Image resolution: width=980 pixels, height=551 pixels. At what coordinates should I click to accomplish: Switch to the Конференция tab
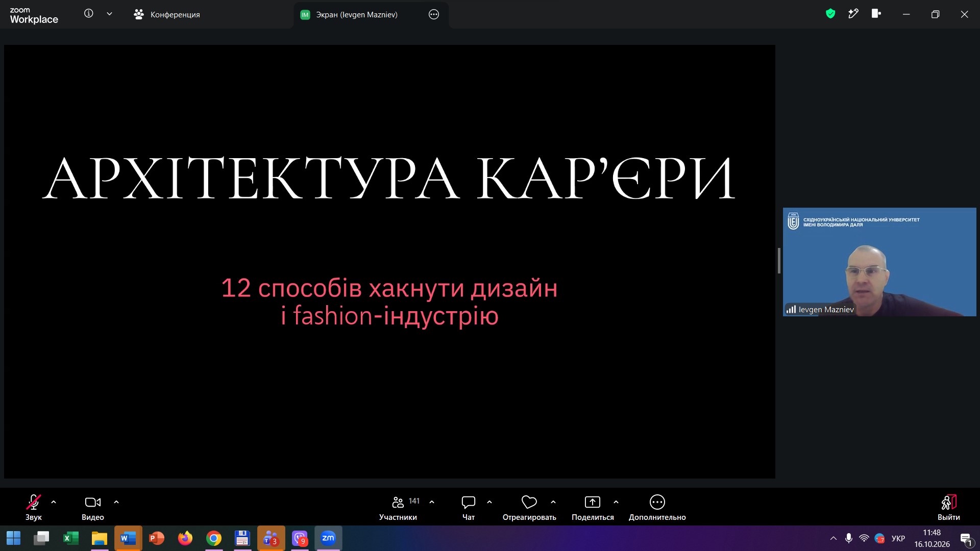167,14
